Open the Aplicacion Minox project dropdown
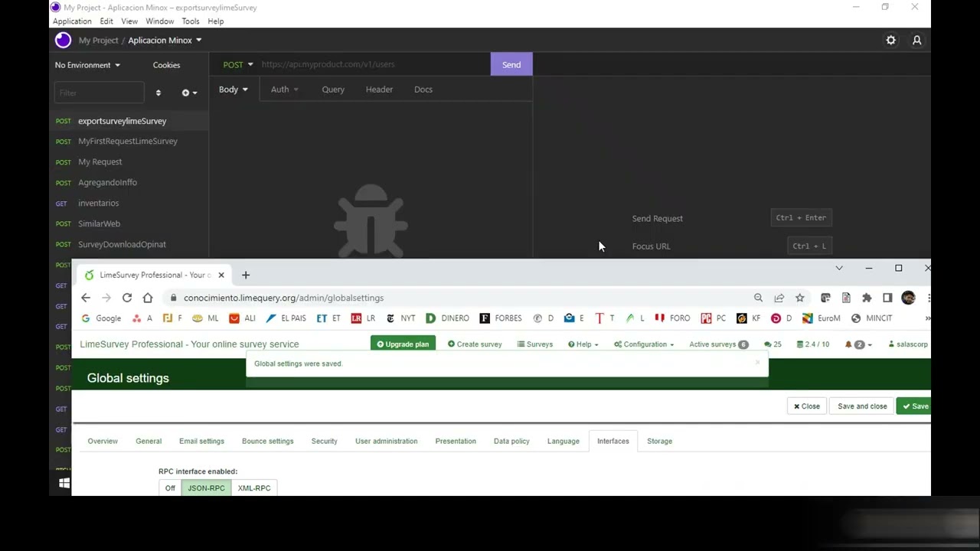Screen dimensions: 980x551 165,40
